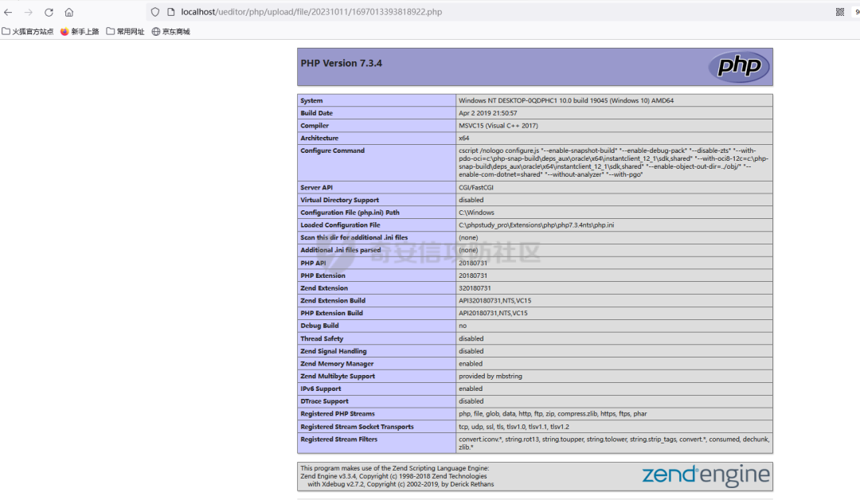
Task: Click the System row label
Action: coord(311,100)
